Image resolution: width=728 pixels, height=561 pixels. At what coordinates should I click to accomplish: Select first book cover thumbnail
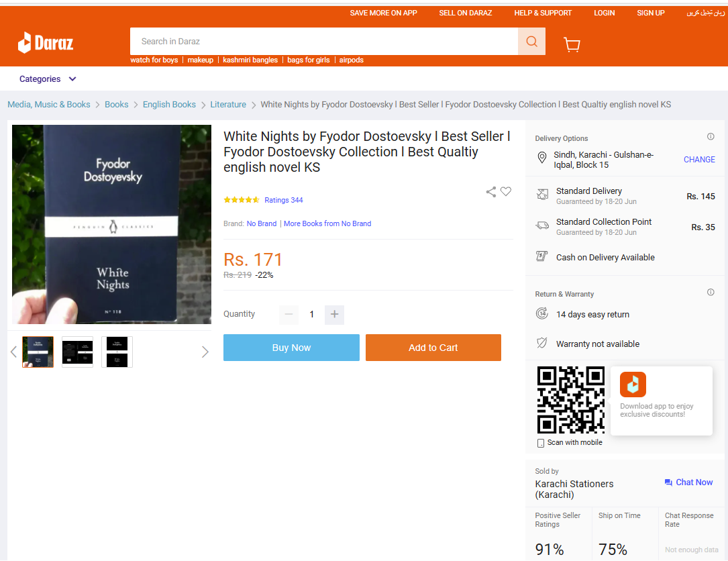pos(38,352)
